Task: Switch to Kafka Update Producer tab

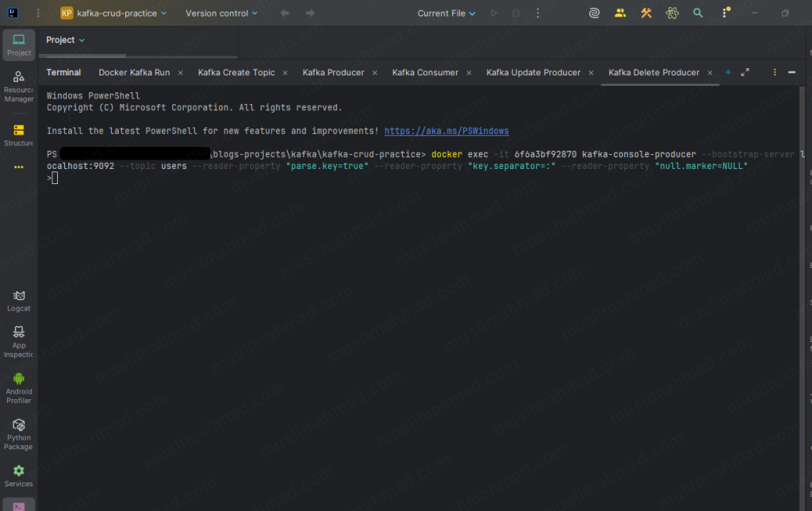Action: [x=534, y=72]
